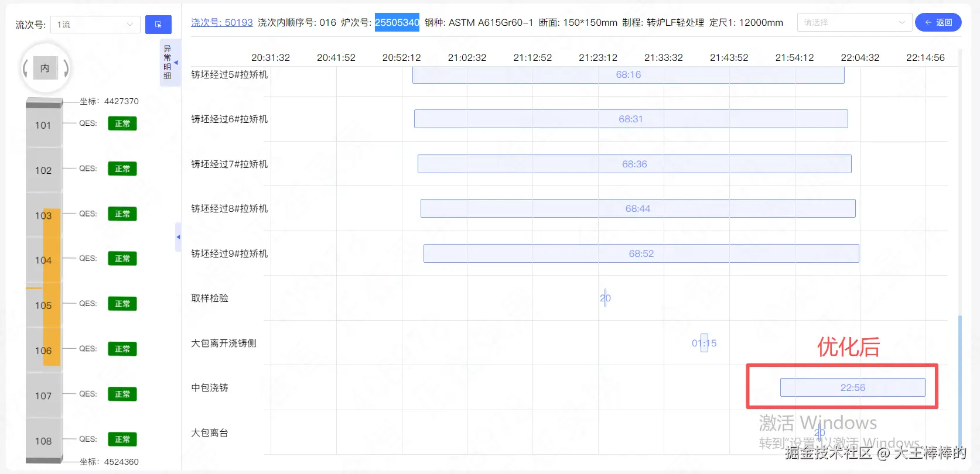The height and width of the screenshot is (474, 980).
Task: Select billet segment 103
Action: coord(43,215)
